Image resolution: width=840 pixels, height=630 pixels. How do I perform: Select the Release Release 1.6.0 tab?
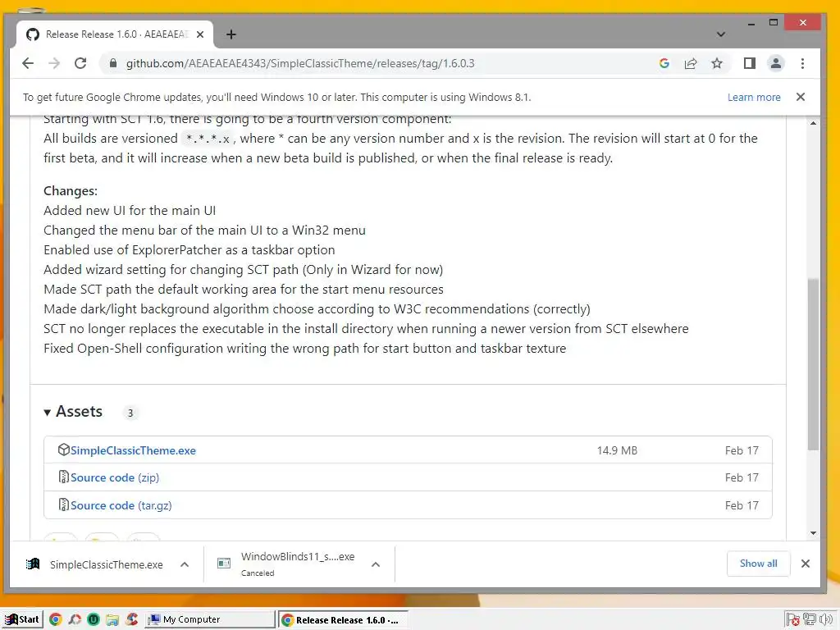point(115,34)
